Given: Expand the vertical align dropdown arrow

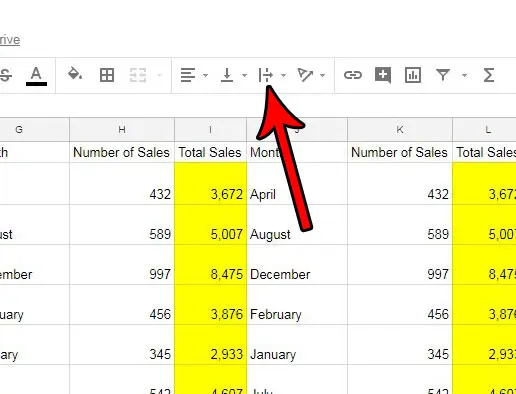Looking at the screenshot, I should click(x=244, y=75).
